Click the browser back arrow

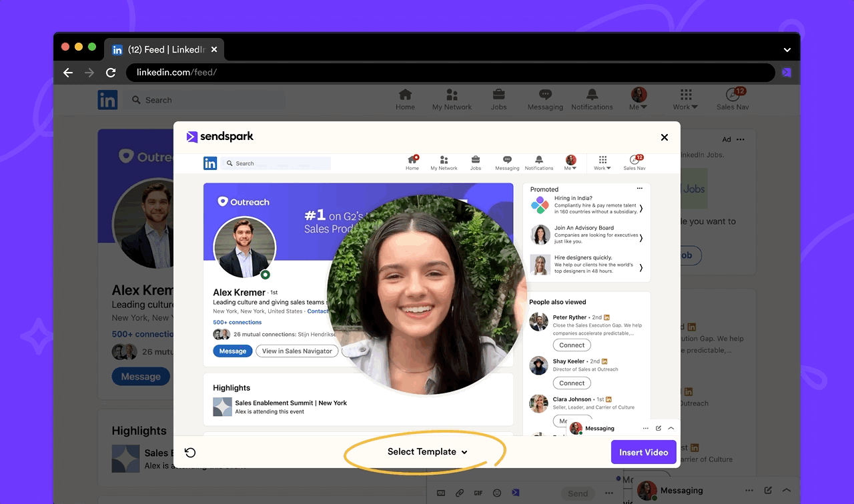pyautogui.click(x=68, y=73)
